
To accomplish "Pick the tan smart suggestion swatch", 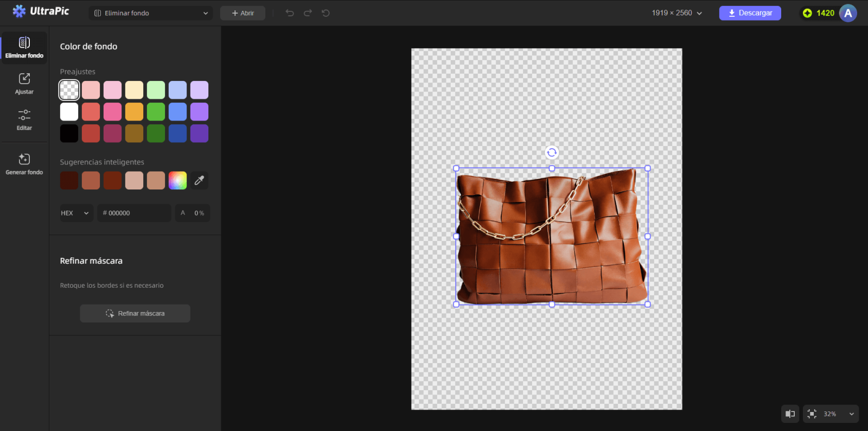I will coord(156,180).
